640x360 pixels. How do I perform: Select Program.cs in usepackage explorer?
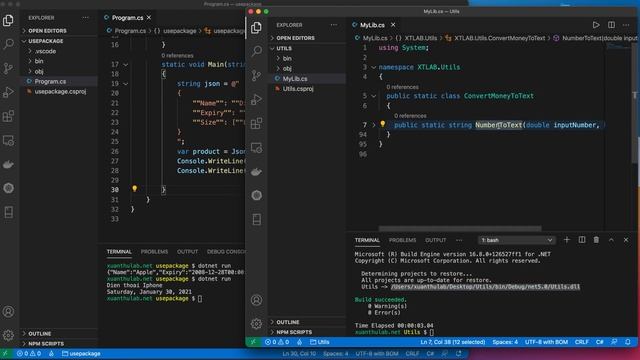click(59, 81)
